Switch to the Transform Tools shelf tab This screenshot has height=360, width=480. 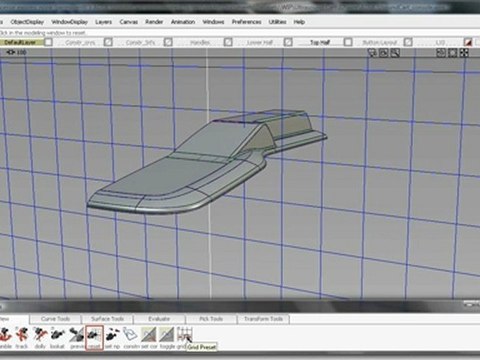coord(263,319)
